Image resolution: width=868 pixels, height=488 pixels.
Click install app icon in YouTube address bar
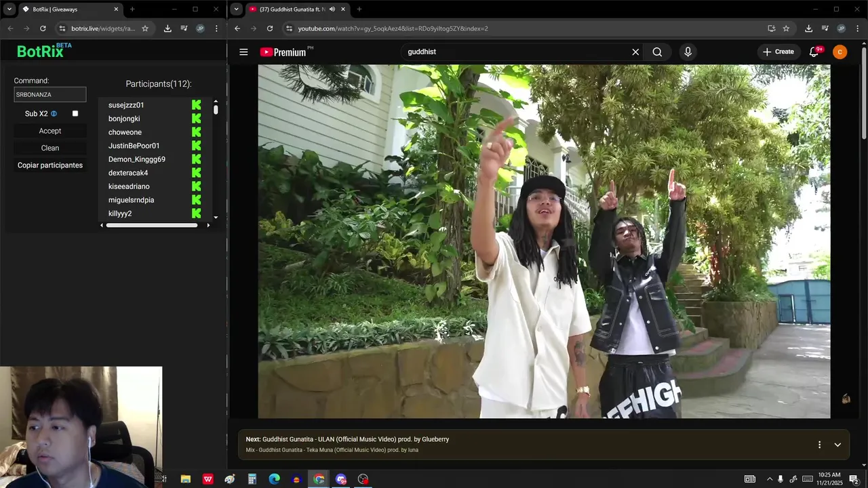point(771,28)
